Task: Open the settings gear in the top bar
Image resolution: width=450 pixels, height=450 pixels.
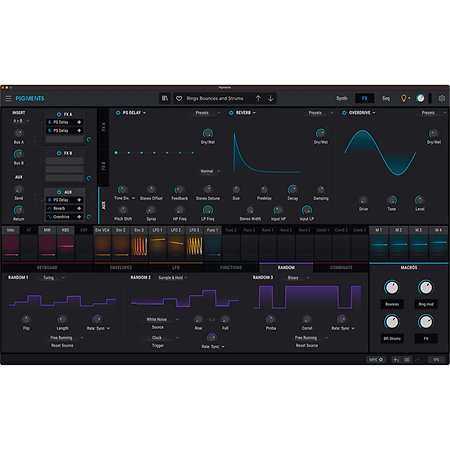Action: click(442, 98)
